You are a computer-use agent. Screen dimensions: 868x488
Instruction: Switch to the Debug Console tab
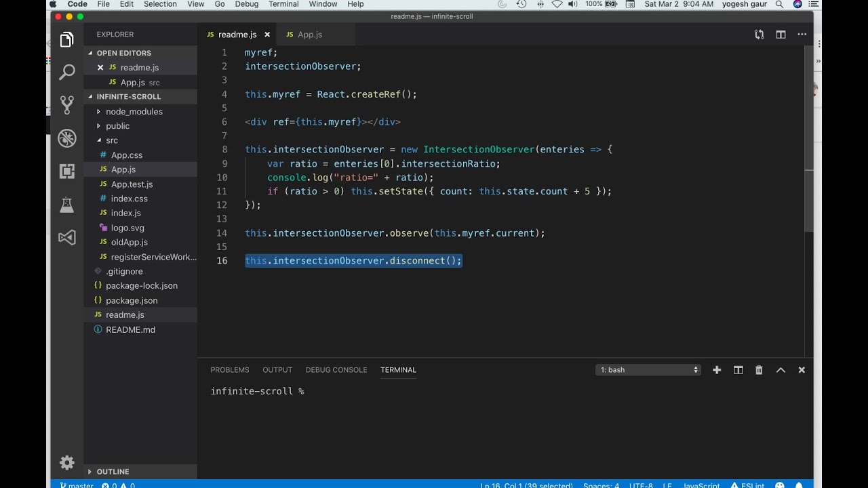336,370
